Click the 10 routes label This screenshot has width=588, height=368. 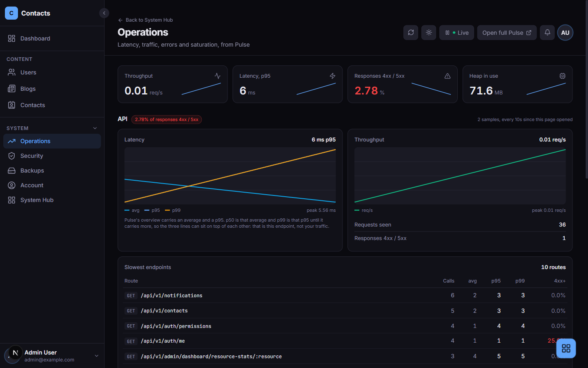tap(553, 267)
